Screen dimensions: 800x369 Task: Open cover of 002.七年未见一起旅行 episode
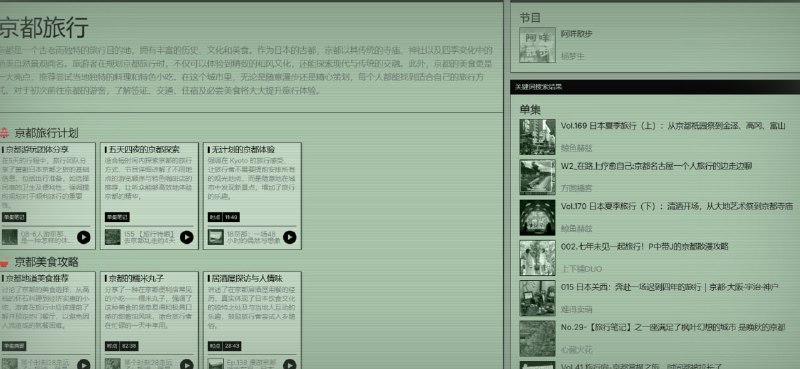click(x=537, y=258)
